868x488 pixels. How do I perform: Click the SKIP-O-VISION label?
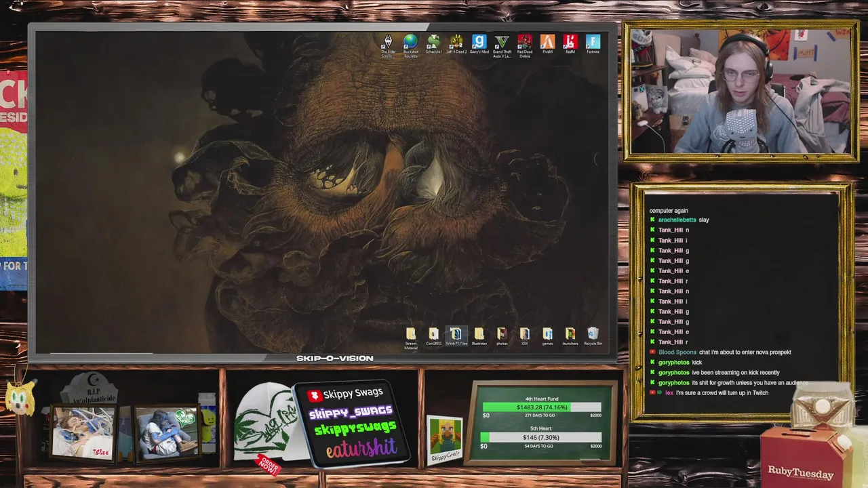click(x=335, y=359)
